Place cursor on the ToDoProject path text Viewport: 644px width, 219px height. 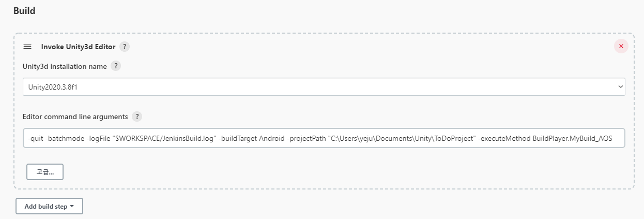pyautogui.click(x=402, y=138)
